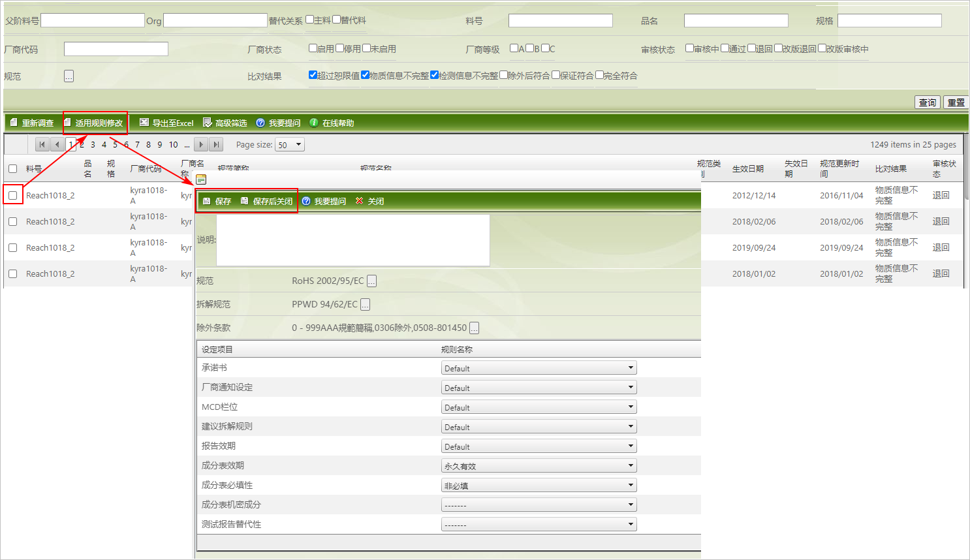Click the 父阶料号 input field

[x=93, y=20]
